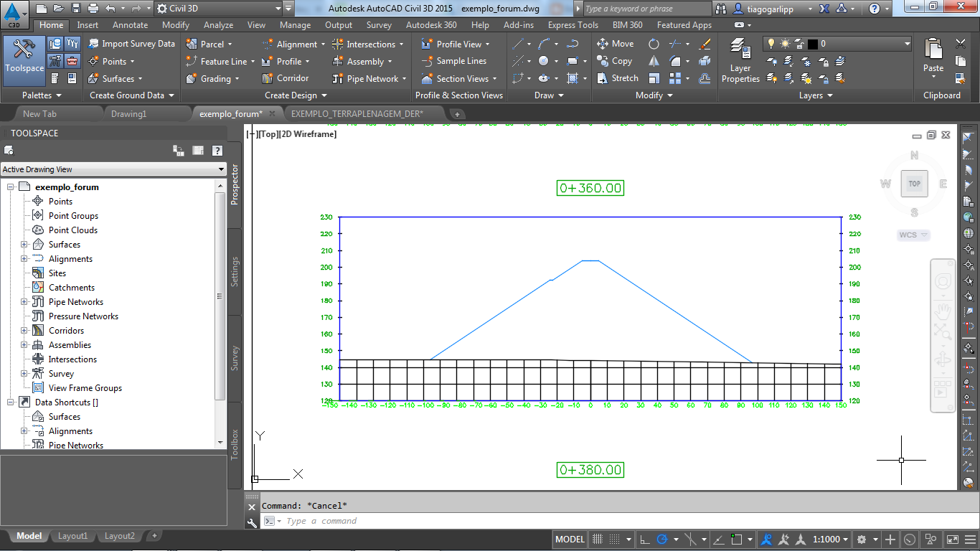Toggle polar tracking in status bar
Screen dimensions: 980x551
tap(662, 540)
